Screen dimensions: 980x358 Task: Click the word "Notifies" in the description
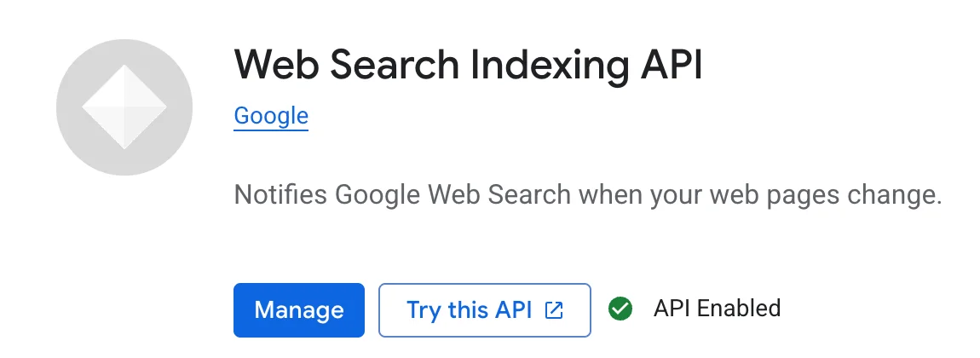click(280, 195)
